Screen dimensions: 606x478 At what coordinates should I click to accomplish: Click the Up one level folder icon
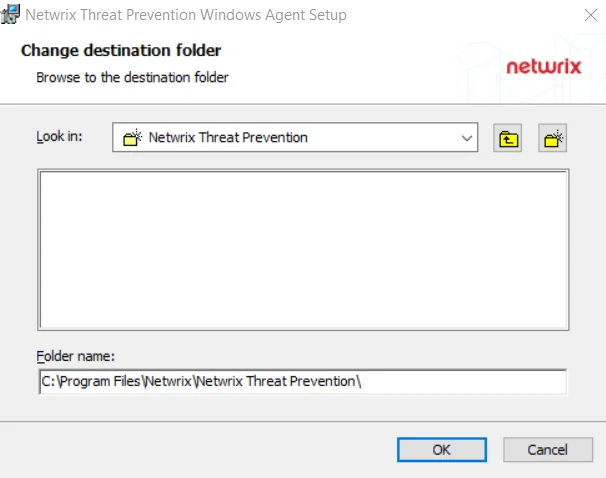(507, 138)
